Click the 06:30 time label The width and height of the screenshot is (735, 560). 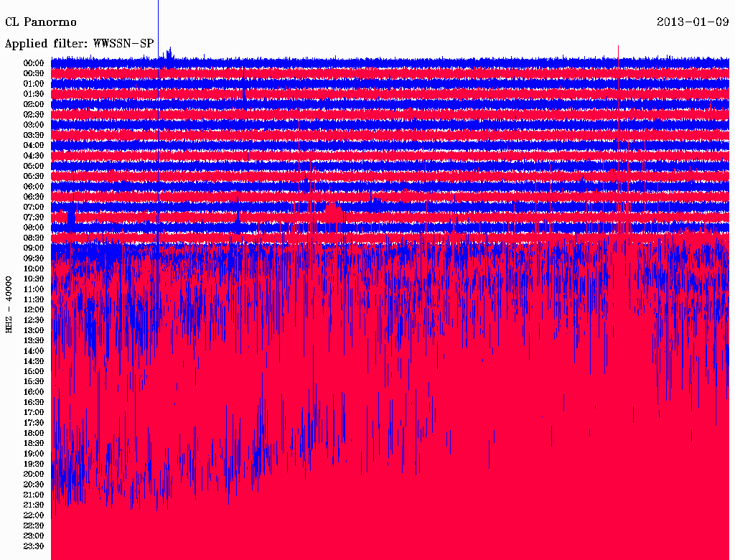click(34, 197)
